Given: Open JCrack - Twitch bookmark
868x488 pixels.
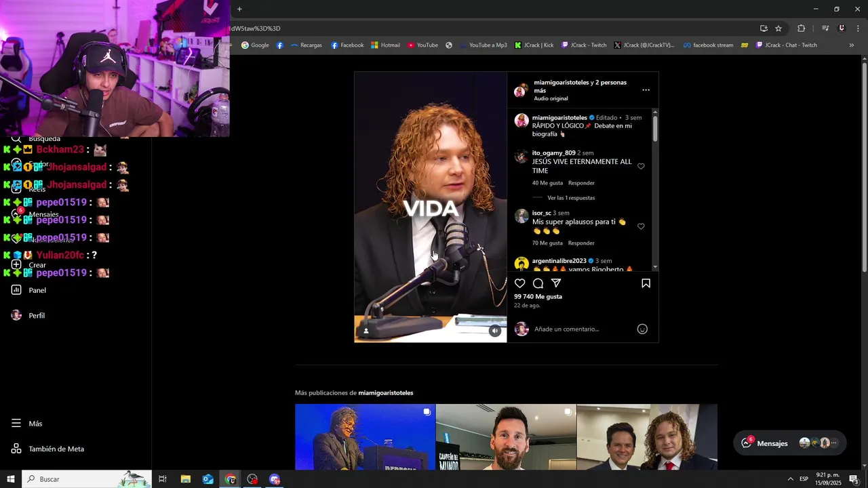Looking at the screenshot, I should coord(584,45).
